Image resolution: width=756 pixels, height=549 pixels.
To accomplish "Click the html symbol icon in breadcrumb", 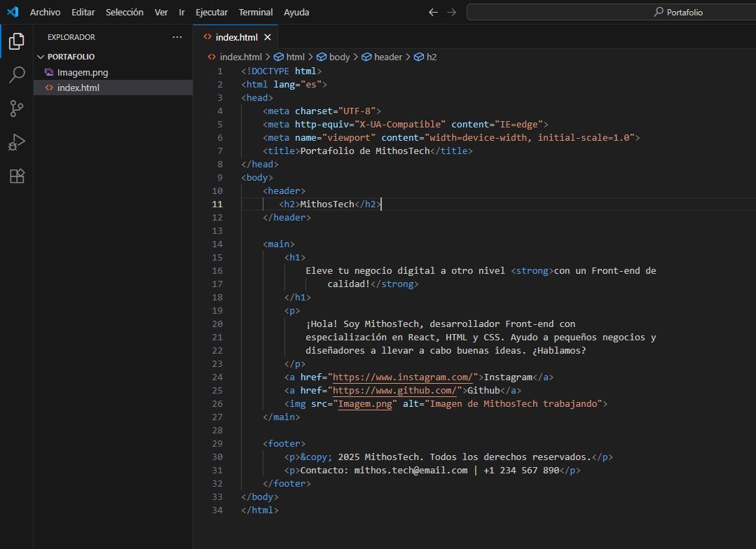I will click(x=279, y=57).
